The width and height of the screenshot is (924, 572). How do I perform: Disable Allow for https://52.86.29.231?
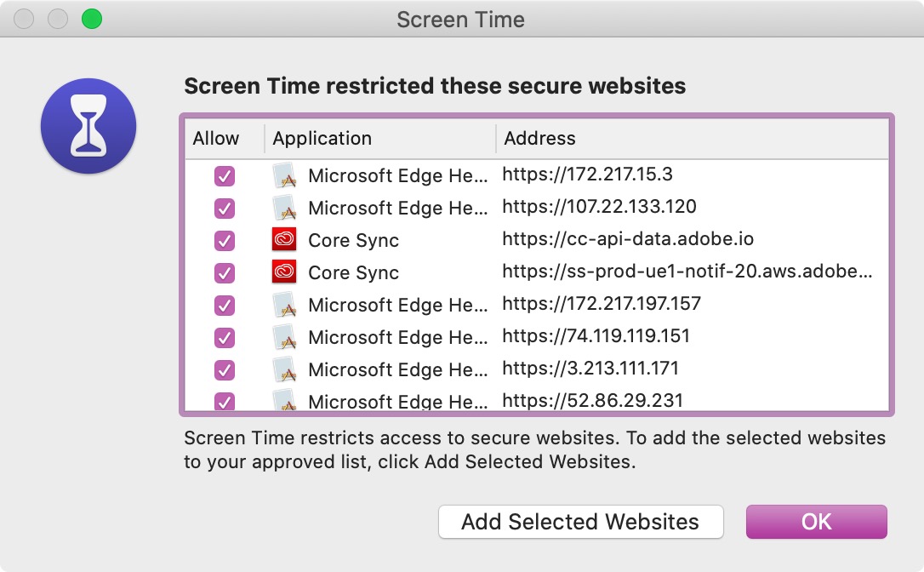[x=225, y=401]
